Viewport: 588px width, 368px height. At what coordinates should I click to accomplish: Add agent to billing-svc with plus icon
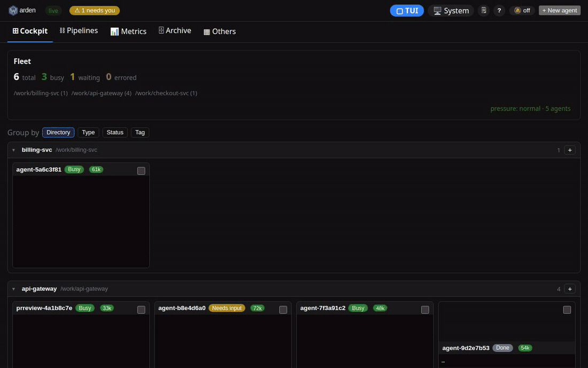click(x=570, y=150)
